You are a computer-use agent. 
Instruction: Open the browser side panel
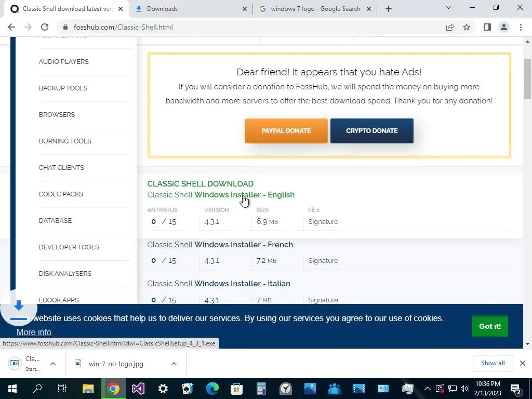(487, 27)
